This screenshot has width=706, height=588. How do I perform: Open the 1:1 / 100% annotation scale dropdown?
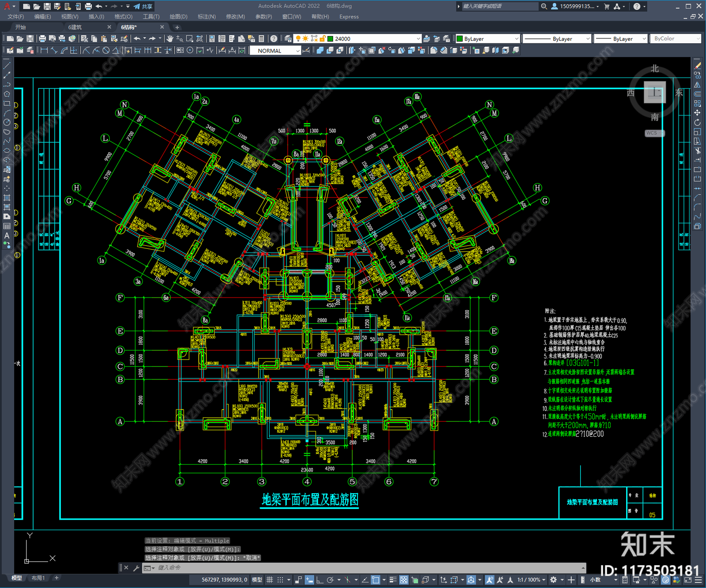[x=531, y=580]
